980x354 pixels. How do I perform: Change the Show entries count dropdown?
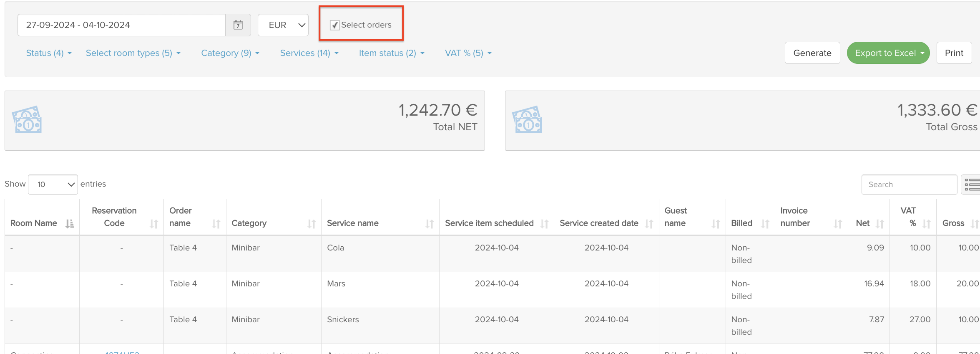point(53,184)
